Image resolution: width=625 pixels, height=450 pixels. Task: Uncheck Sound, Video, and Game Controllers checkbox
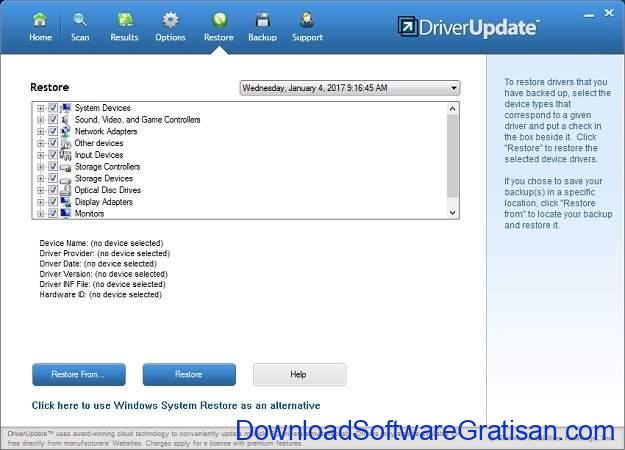coord(53,119)
